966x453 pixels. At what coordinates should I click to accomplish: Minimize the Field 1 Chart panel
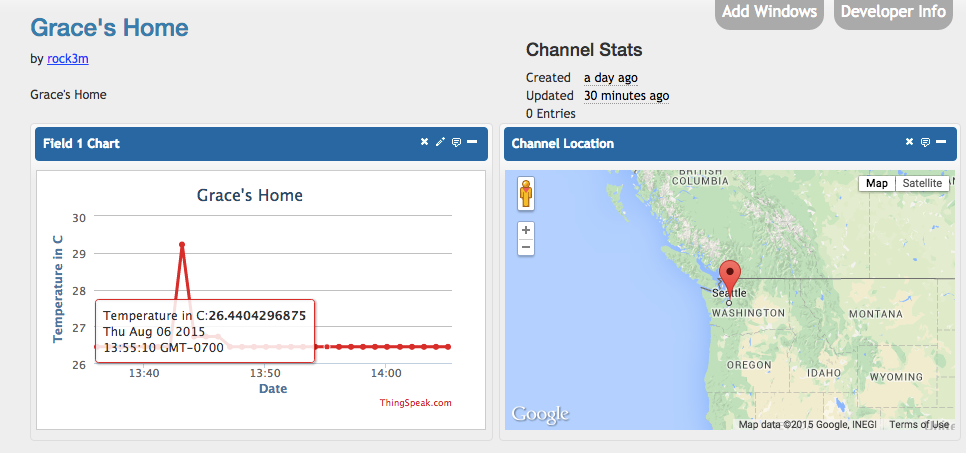[x=472, y=142]
